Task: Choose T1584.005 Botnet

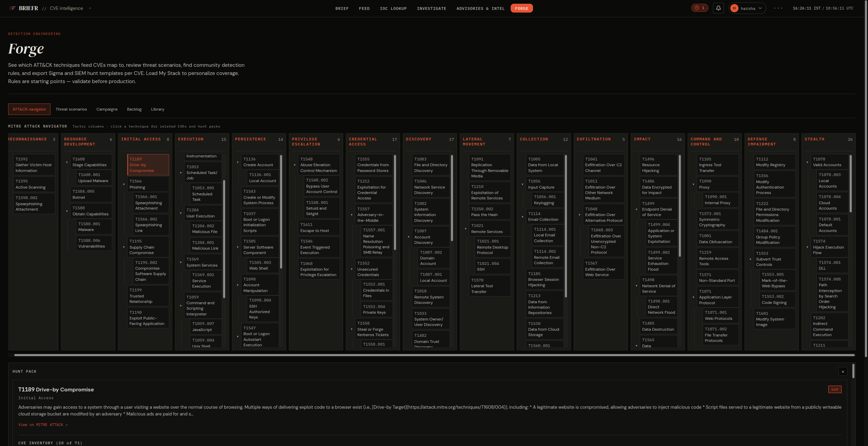Action: 91,194
